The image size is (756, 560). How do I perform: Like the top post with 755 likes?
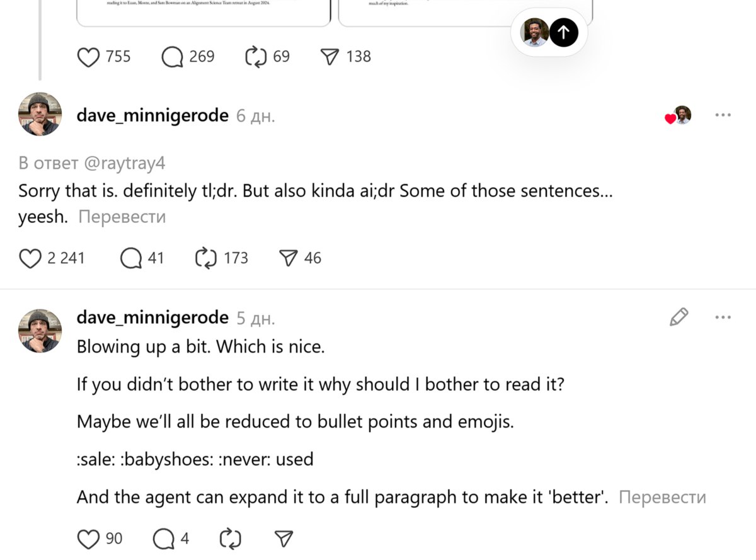point(89,57)
